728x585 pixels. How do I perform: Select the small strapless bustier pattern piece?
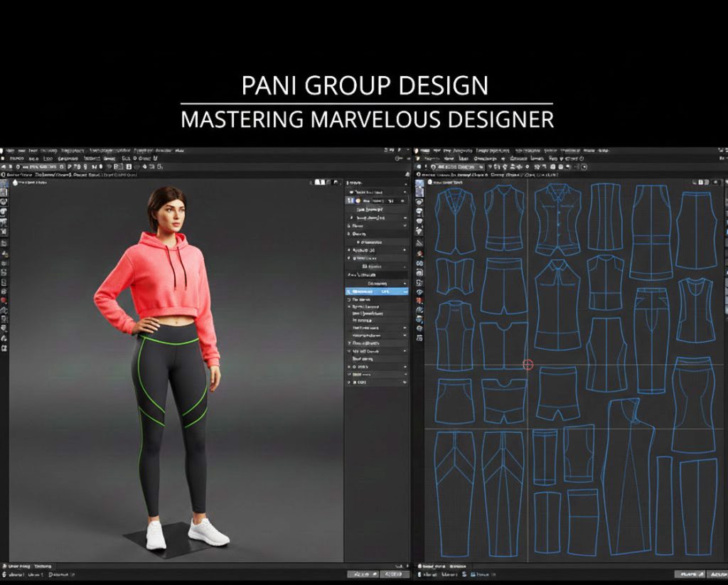[x=455, y=276]
